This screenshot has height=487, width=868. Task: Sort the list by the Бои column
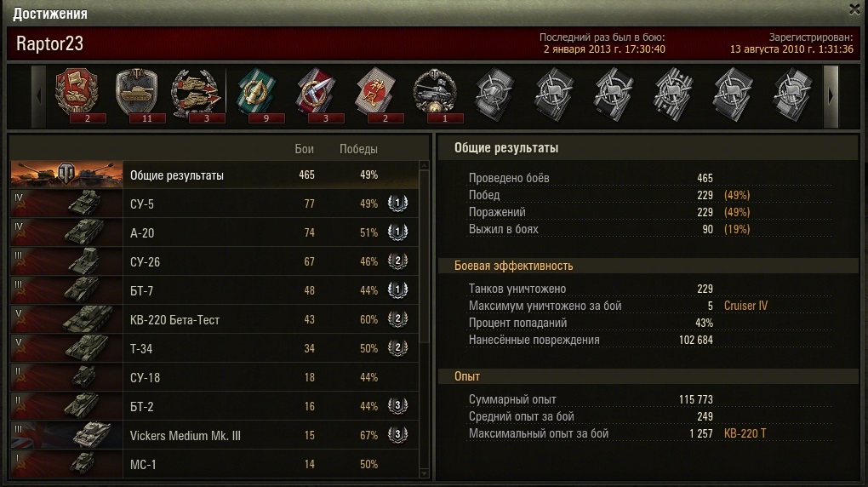tap(304, 149)
